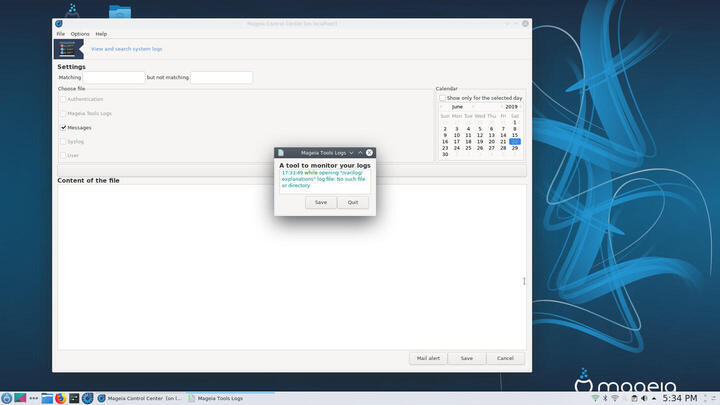Viewport: 720px width, 405px height.
Task: Click the log error message text in dialog
Action: pyautogui.click(x=323, y=179)
